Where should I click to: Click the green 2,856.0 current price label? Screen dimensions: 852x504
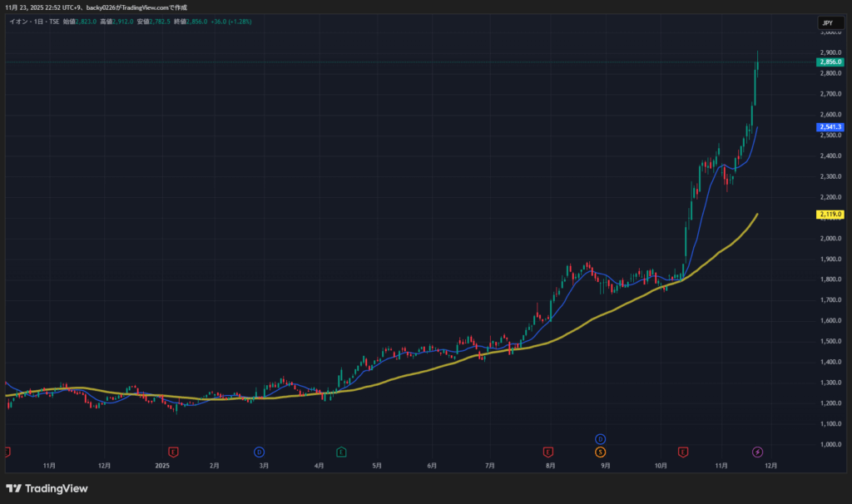tap(830, 62)
